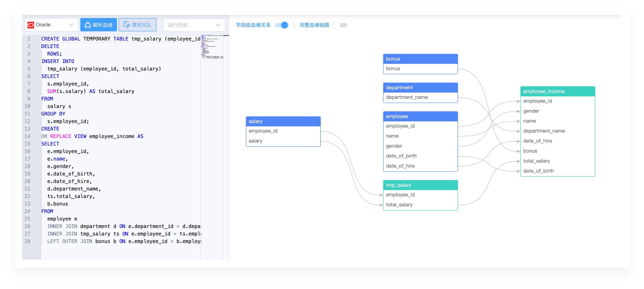
Task: Expand the 运行历史 history dropdown
Action: [x=194, y=25]
